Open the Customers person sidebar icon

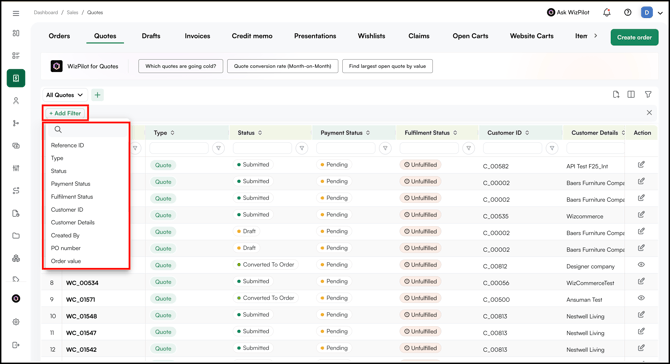(16, 101)
